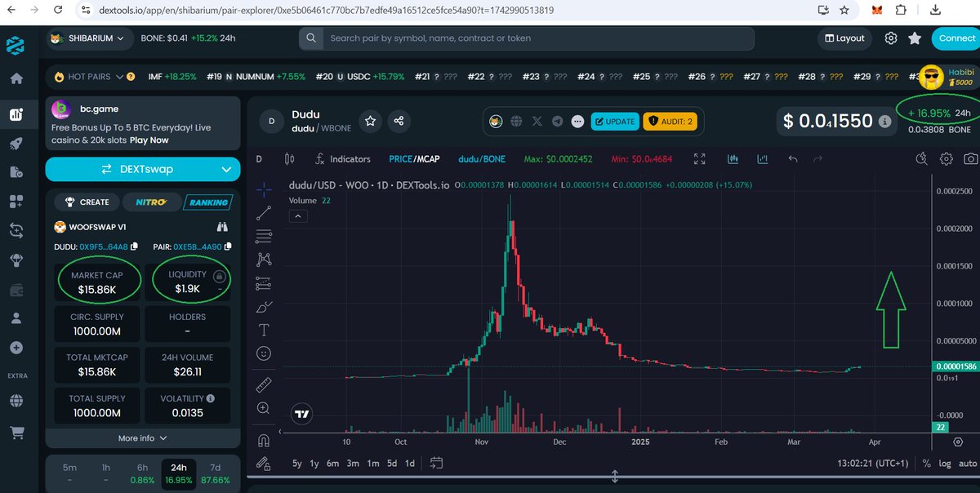Viewport: 980px width, 493px height.
Task: Click the UPDATE token info button
Action: 615,121
